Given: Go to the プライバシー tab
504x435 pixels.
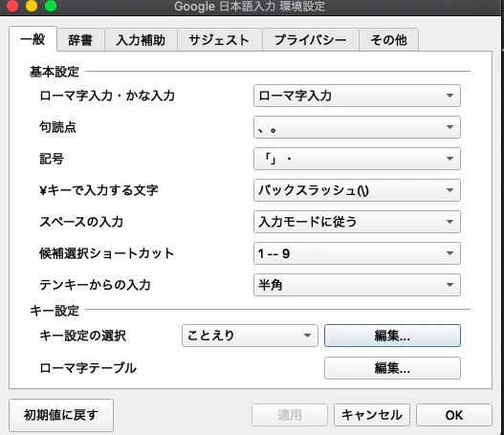Looking at the screenshot, I should tap(311, 40).
